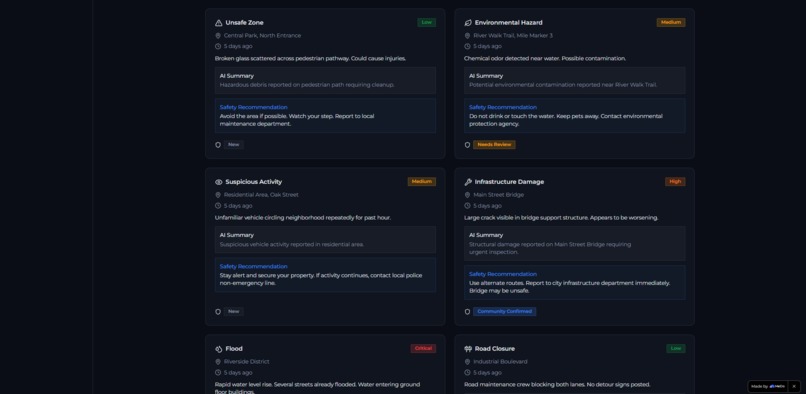The image size is (806, 394).
Task: Click the clock icon on the Road Closure card
Action: tap(467, 372)
